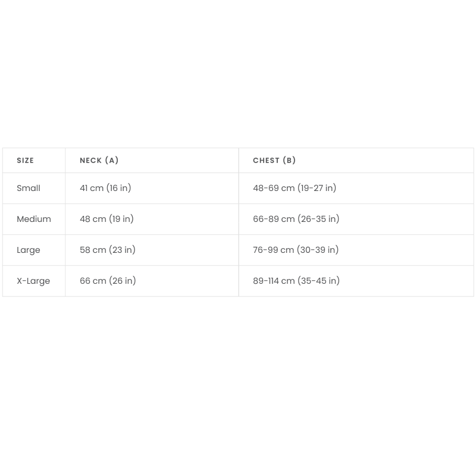Click the (16 in) neck inches value
The image size is (476, 476).
[x=119, y=188]
